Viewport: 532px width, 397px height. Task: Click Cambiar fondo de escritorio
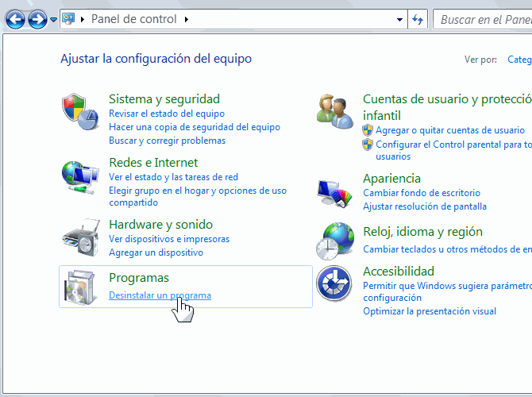click(x=422, y=193)
